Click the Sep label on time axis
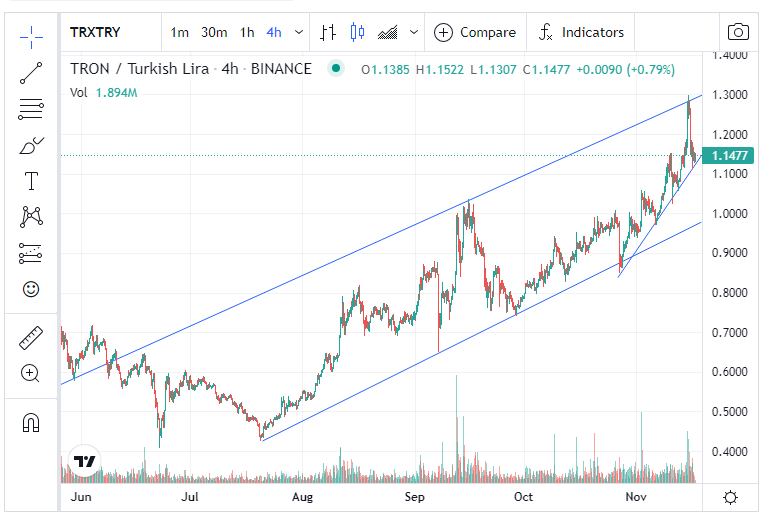Viewport: 773px width, 517px height. point(415,497)
